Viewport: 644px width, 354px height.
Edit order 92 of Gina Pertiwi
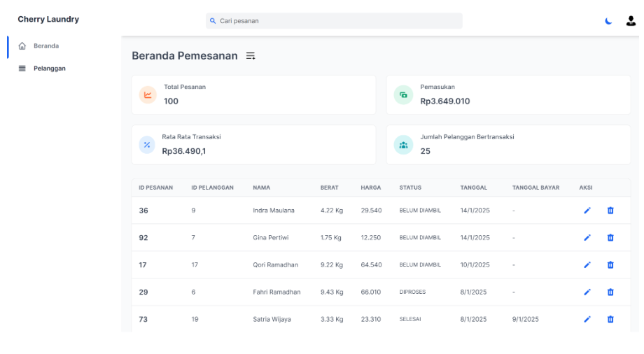pos(587,237)
